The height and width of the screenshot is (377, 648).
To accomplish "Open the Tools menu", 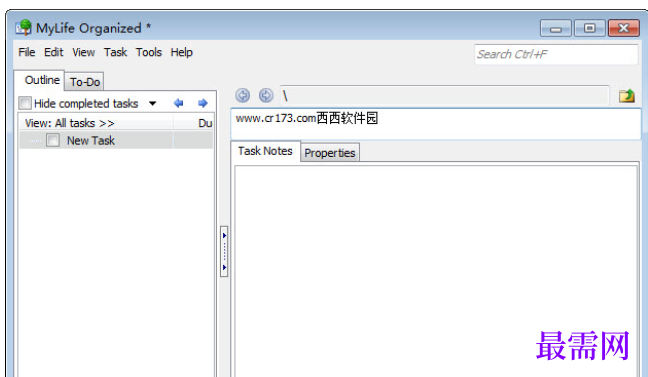I will pos(149,52).
